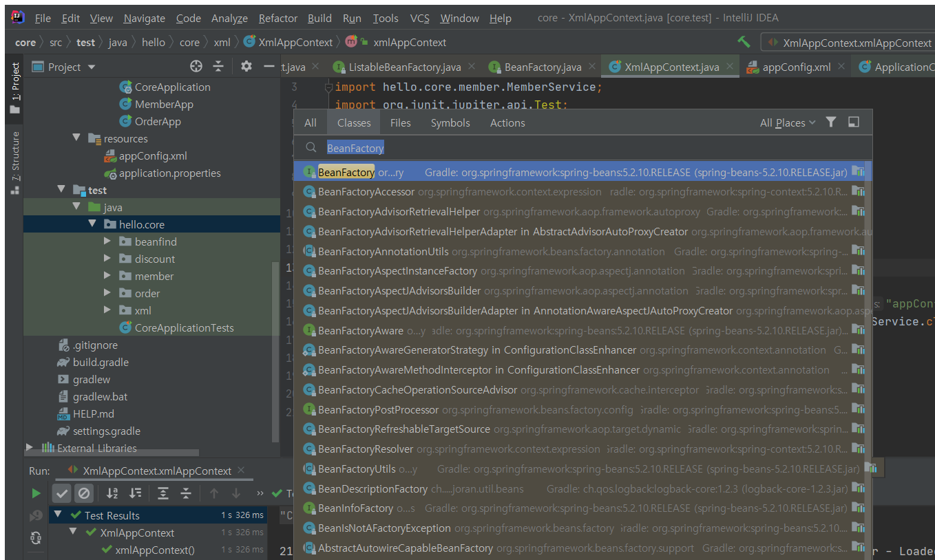Screen dimensions: 935x560
Task: Open the Z: Structure side tool window
Action: pos(15,162)
